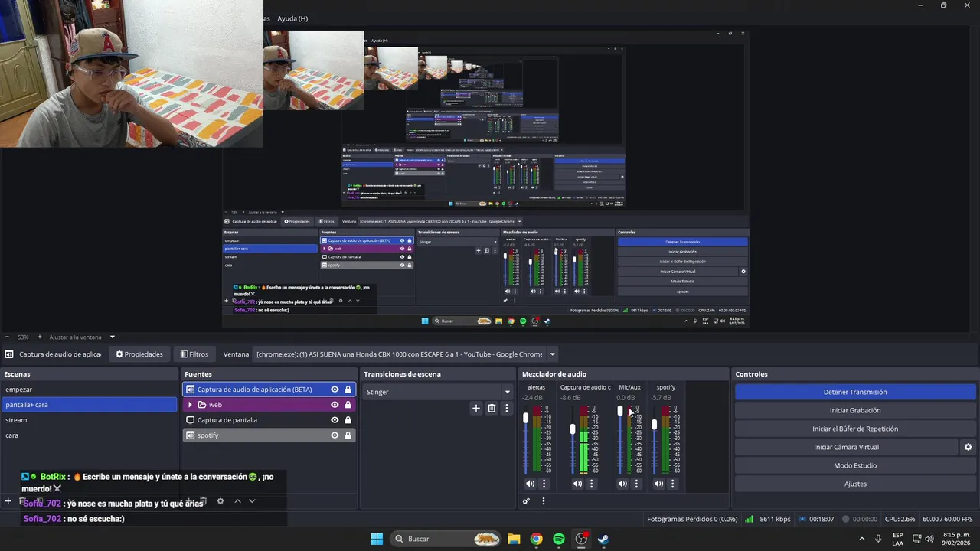Image resolution: width=980 pixels, height=551 pixels.
Task: Open the Ventana chrome.exe window dropdown
Action: tap(406, 354)
